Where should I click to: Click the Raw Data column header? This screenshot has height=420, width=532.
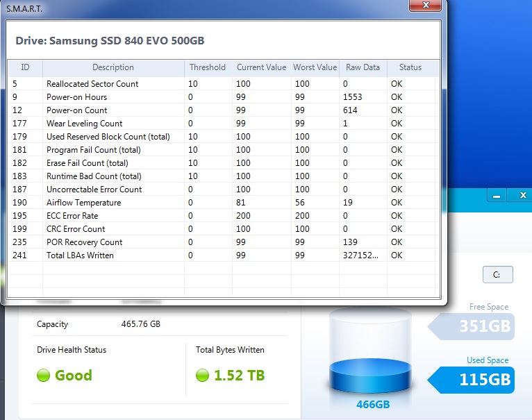pos(363,67)
